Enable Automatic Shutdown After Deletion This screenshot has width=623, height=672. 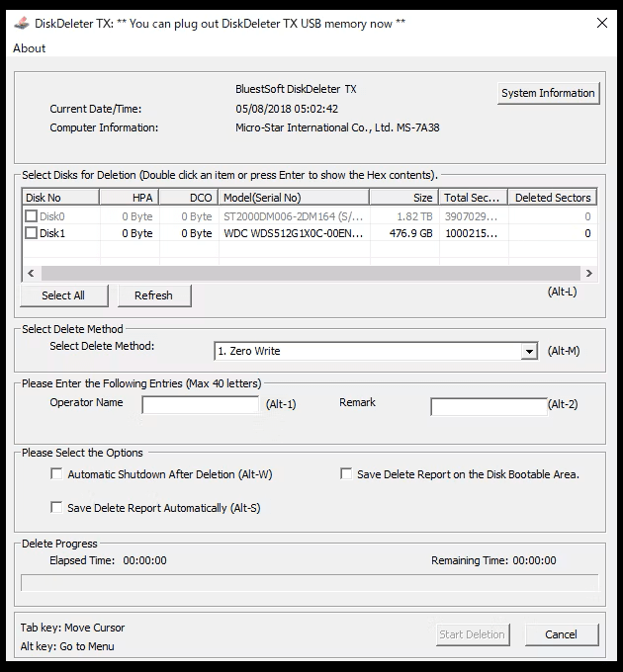(x=56, y=474)
